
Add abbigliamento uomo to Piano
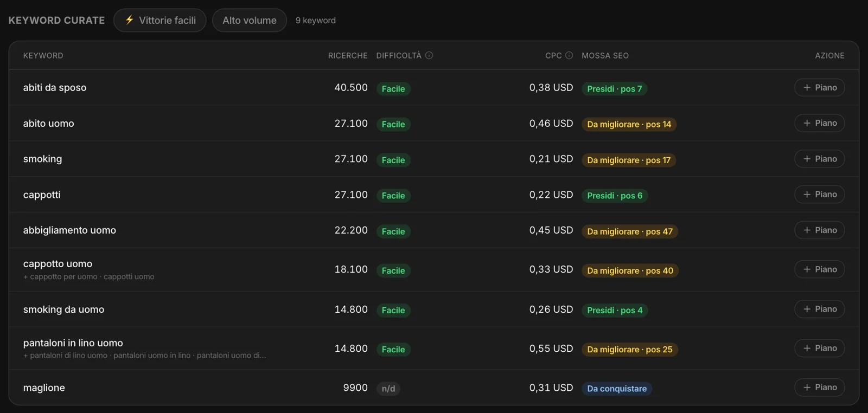click(x=820, y=230)
